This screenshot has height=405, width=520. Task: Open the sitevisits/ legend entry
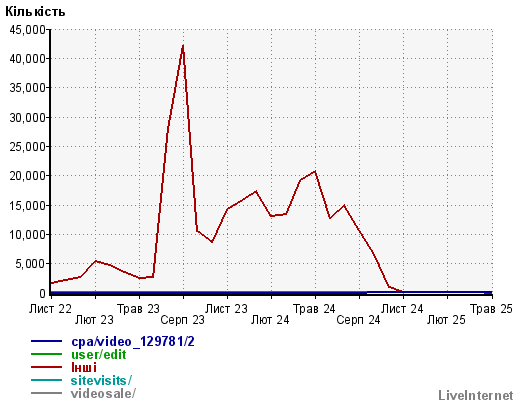[x=101, y=381]
